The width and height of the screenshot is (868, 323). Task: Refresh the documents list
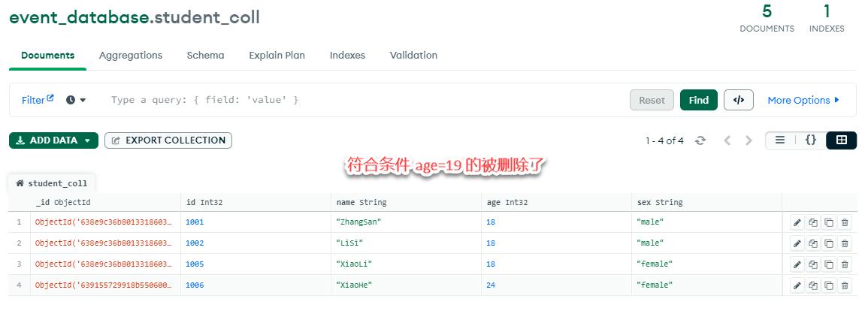(x=700, y=140)
